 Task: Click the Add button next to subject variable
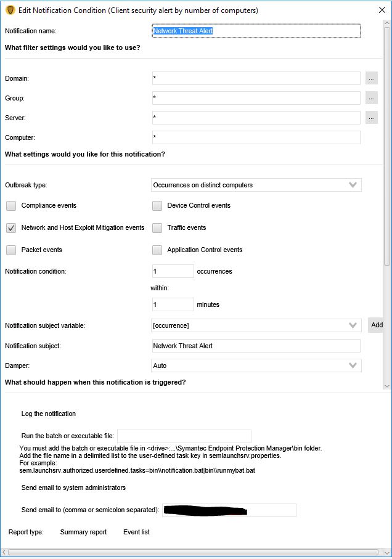tap(376, 325)
